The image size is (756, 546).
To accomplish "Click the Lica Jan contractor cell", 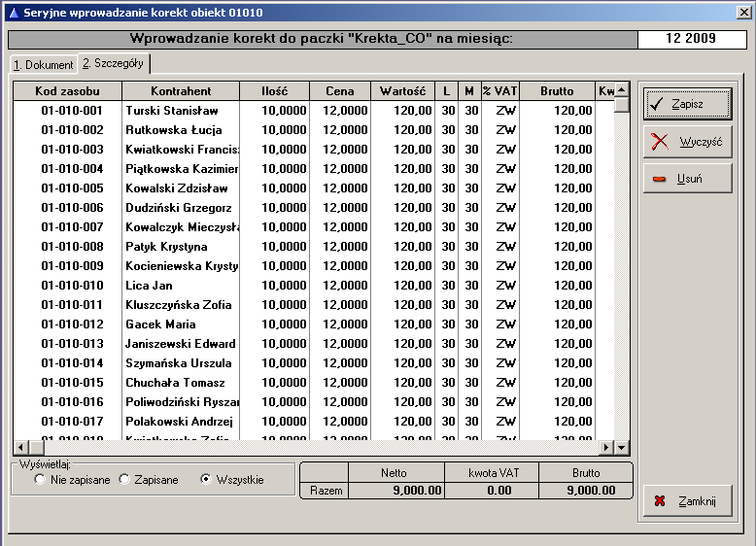I will tap(181, 286).
